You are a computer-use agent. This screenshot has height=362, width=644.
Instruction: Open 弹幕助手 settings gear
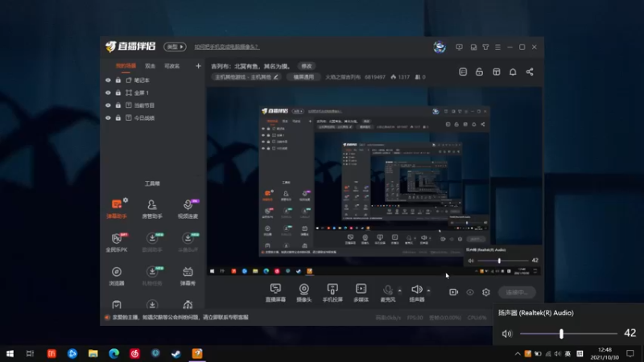[x=126, y=200]
